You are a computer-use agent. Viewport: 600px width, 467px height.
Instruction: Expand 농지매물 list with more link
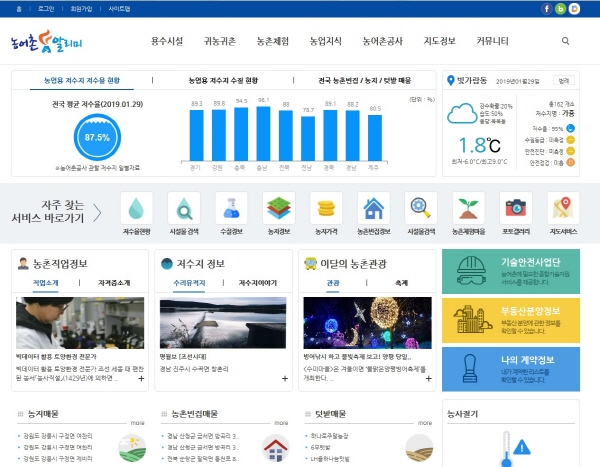click(x=137, y=423)
